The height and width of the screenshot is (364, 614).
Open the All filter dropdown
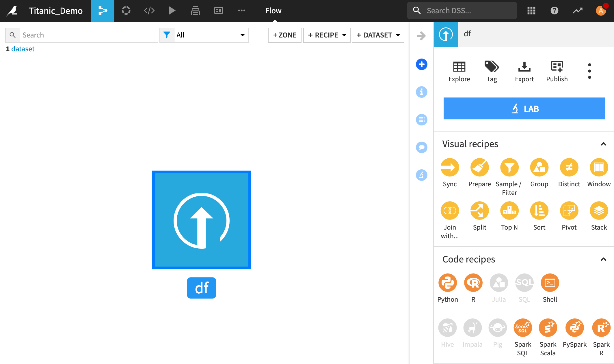click(x=211, y=35)
